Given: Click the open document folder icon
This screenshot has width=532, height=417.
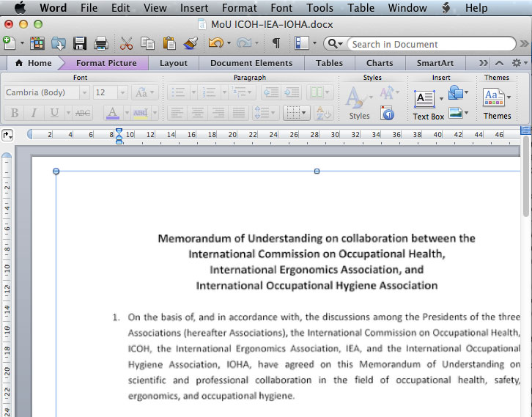Looking at the screenshot, I should point(59,43).
